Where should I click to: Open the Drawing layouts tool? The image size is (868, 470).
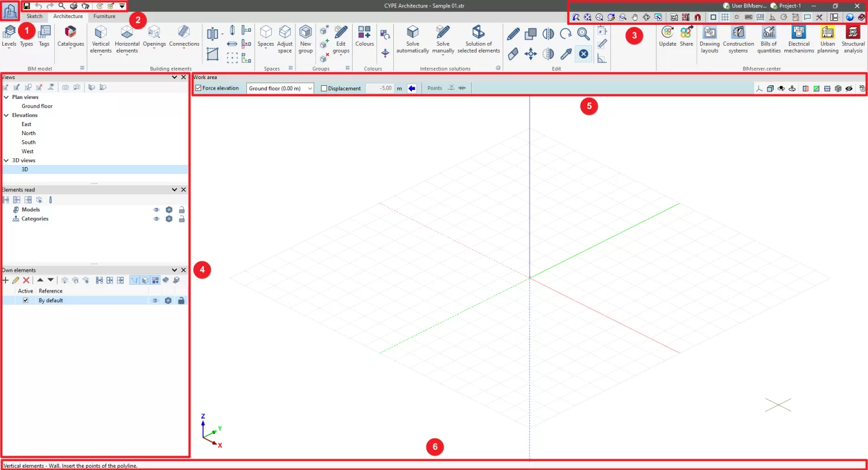coord(710,39)
